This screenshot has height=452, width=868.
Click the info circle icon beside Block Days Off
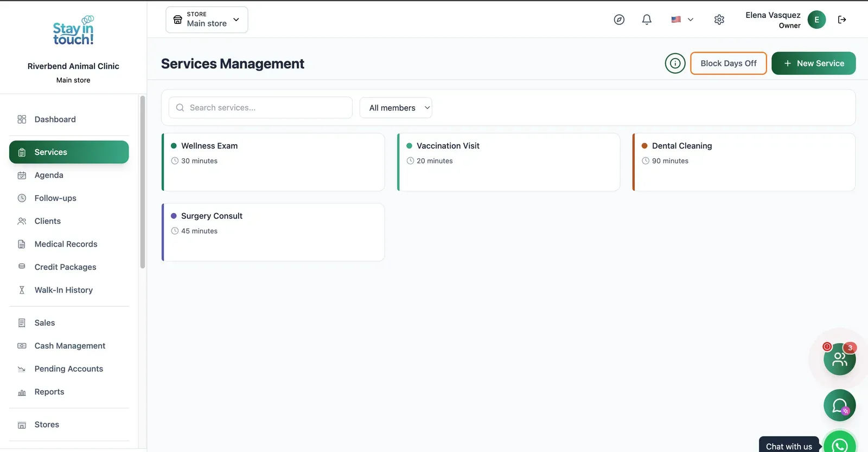point(675,63)
